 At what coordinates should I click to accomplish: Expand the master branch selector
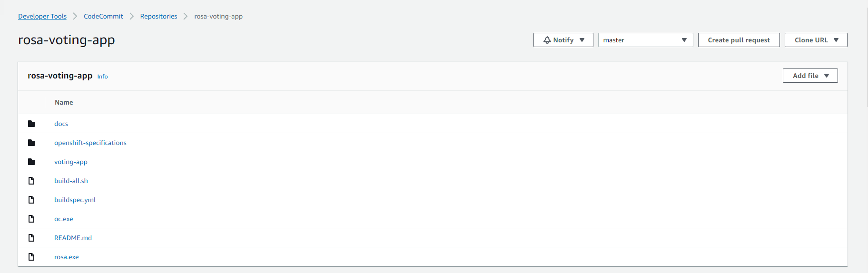(645, 40)
